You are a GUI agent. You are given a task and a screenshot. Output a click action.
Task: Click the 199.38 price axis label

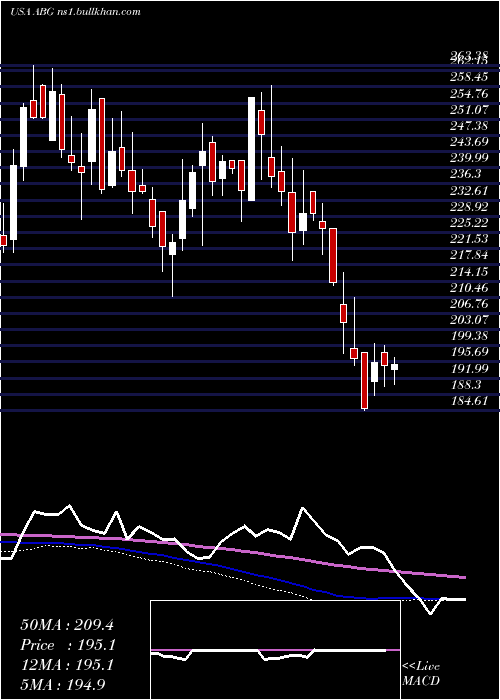click(469, 337)
